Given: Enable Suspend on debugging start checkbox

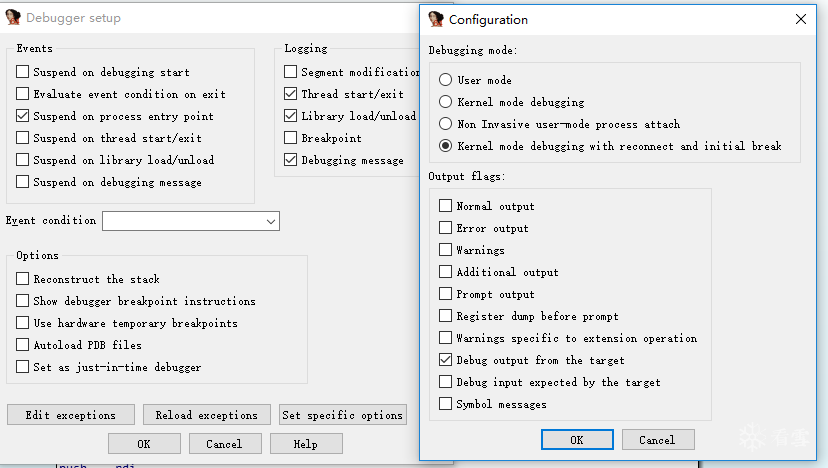Looking at the screenshot, I should (23, 72).
